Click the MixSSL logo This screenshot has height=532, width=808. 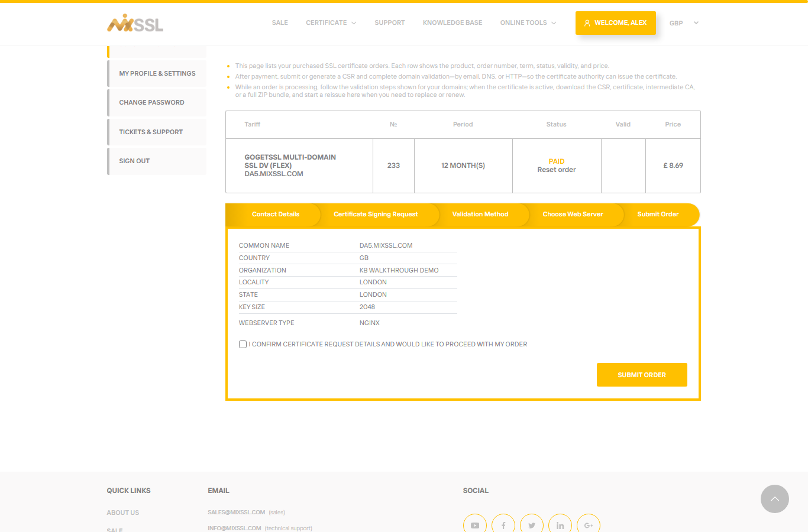(x=135, y=23)
